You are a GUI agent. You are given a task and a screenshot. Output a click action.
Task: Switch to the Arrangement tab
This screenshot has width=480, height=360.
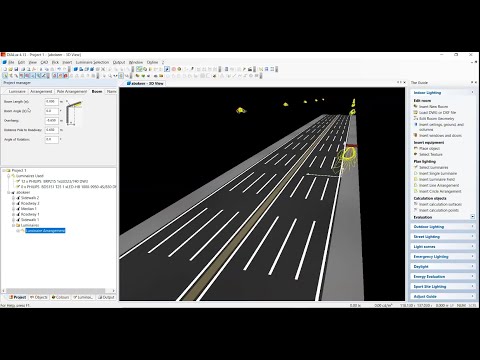[41, 91]
